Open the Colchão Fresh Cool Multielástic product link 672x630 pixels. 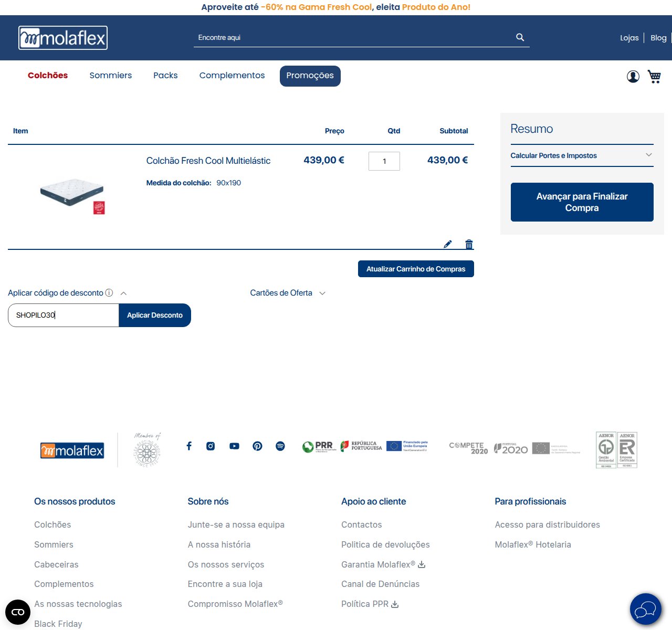208,161
